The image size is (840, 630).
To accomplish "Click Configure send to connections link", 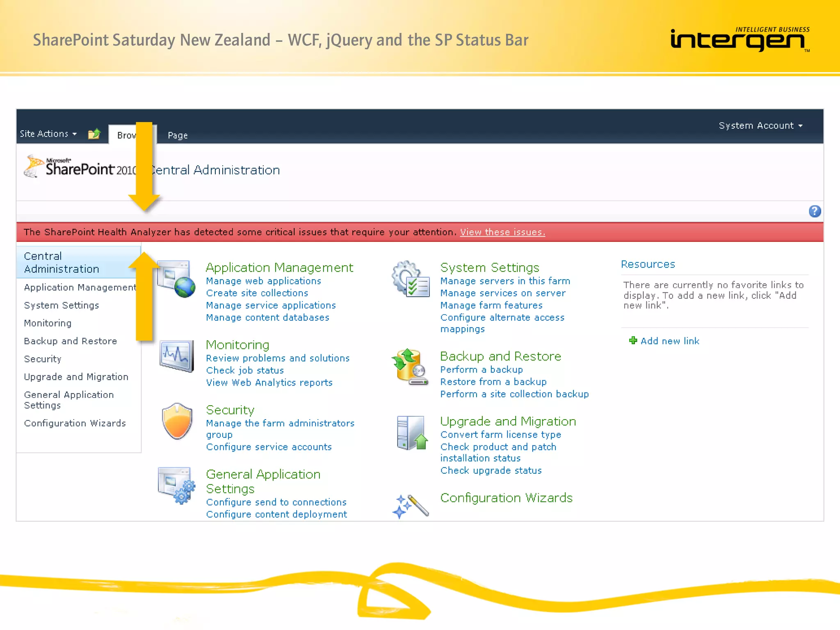I will pyautogui.click(x=276, y=502).
